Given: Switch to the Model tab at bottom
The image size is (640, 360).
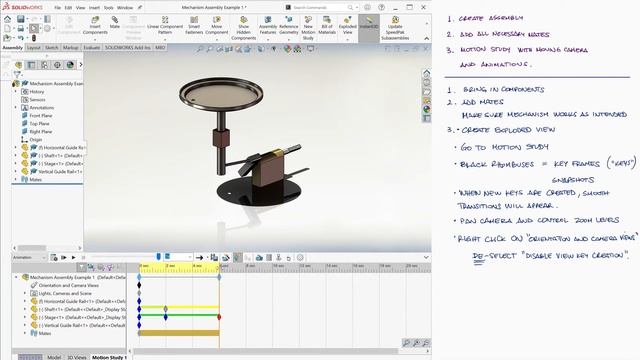Looking at the screenshot, I should click(54, 357).
